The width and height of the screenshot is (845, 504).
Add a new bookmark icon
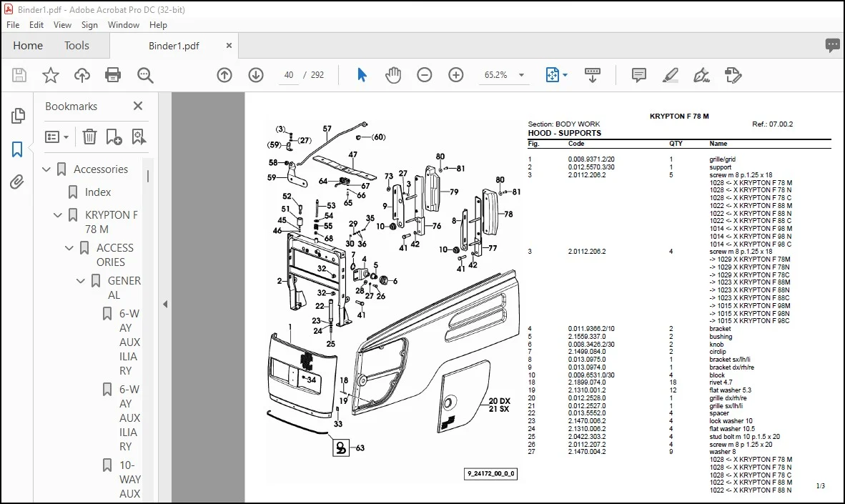pos(114,137)
